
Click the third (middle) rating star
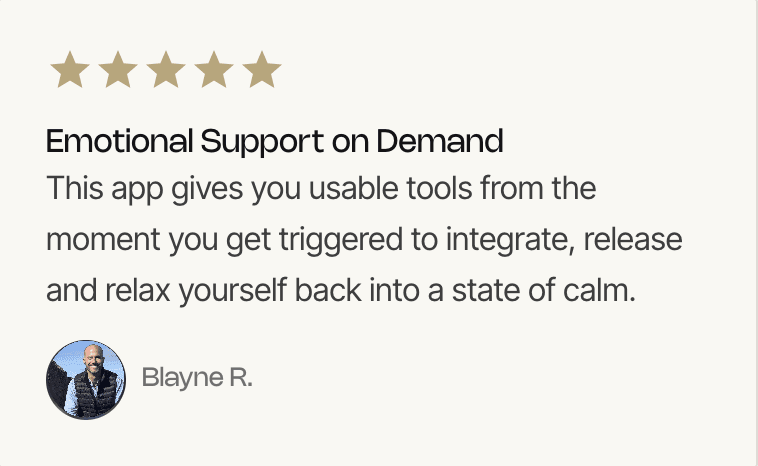coord(166,70)
